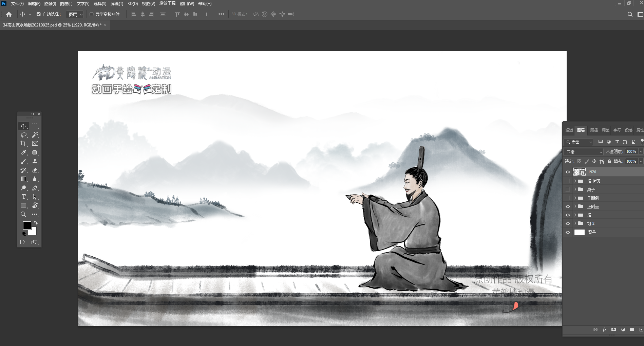Select the Crop tool
Viewport: 644px width, 346px height.
pyautogui.click(x=23, y=144)
